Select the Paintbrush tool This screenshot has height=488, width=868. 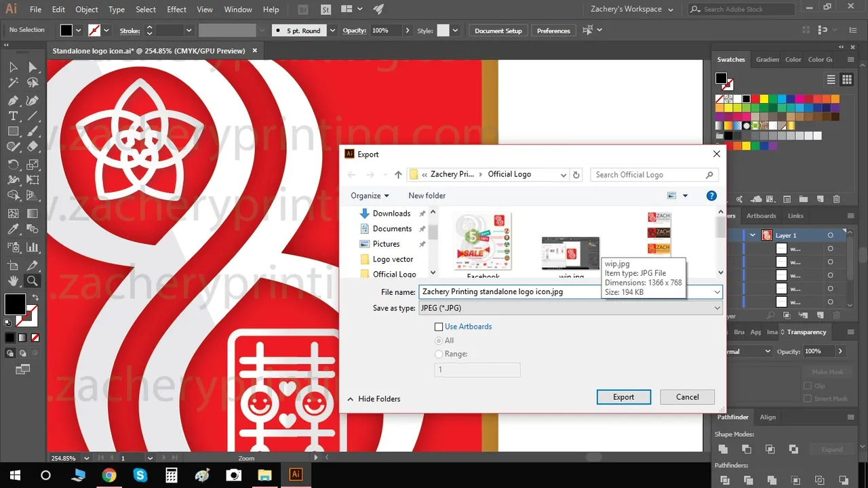pos(33,131)
